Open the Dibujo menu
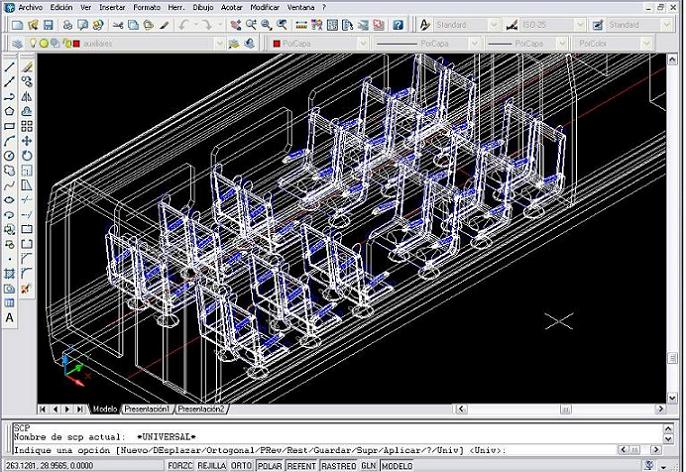The width and height of the screenshot is (686, 472). 203,6
